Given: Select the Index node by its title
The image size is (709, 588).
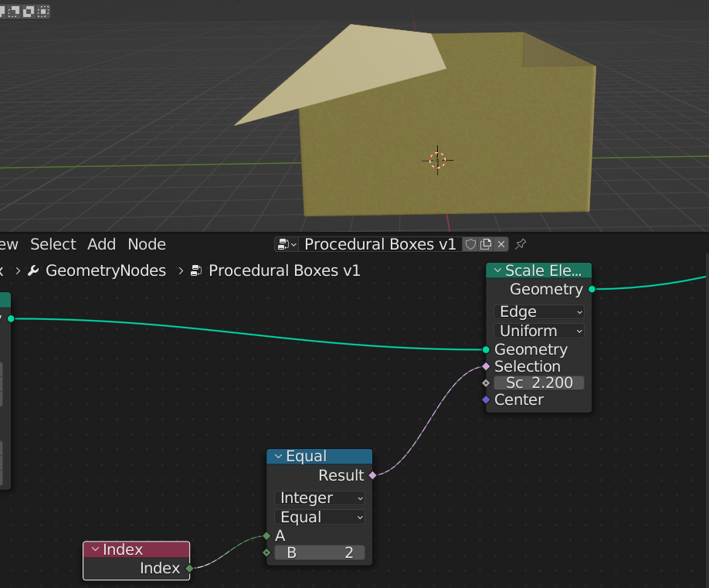Looking at the screenshot, I should coord(123,549).
